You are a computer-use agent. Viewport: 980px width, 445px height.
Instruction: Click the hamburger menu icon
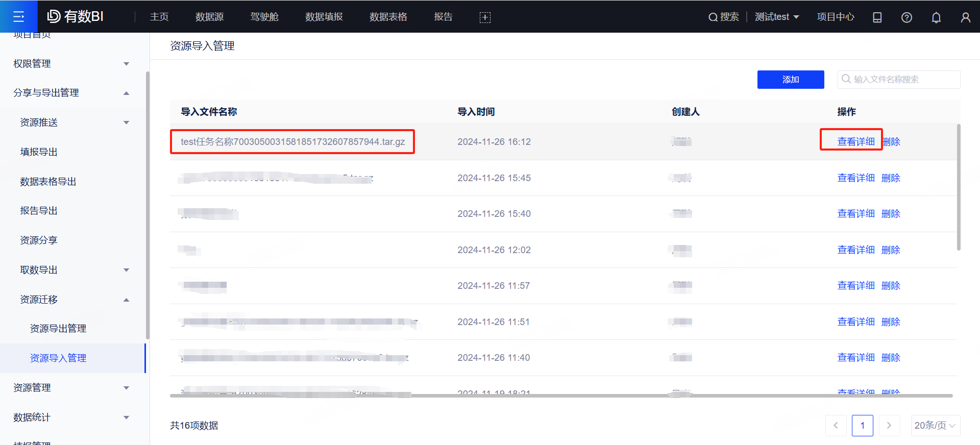[18, 17]
